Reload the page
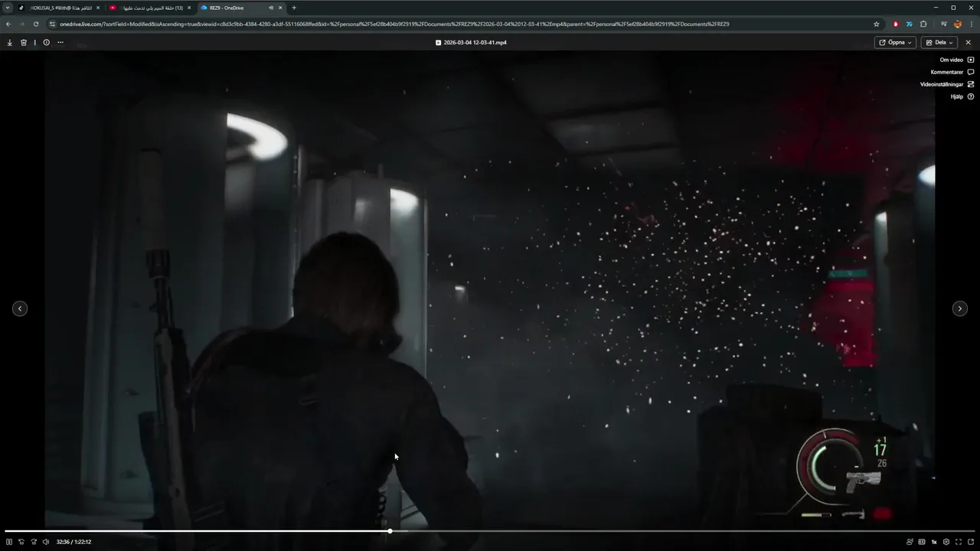The height and width of the screenshot is (551, 980). tap(36, 24)
